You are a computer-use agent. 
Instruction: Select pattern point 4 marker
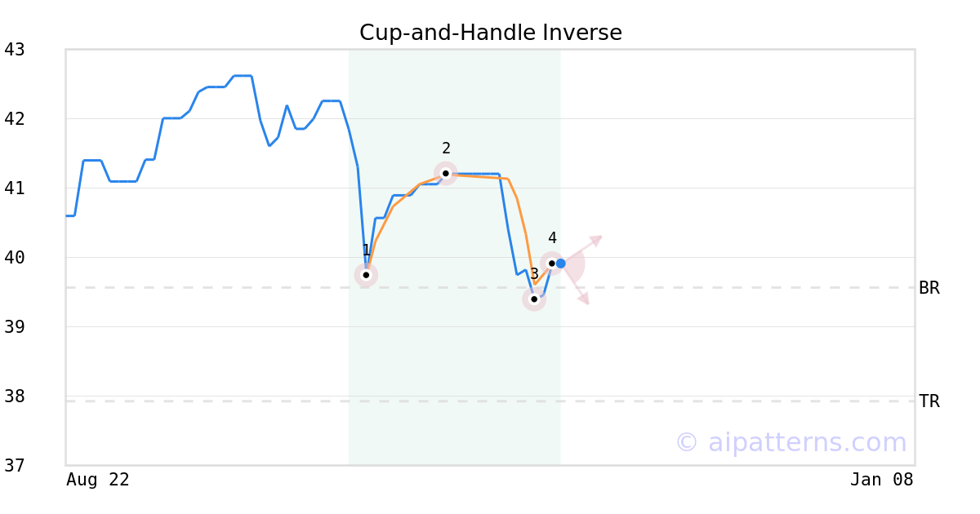(x=552, y=263)
